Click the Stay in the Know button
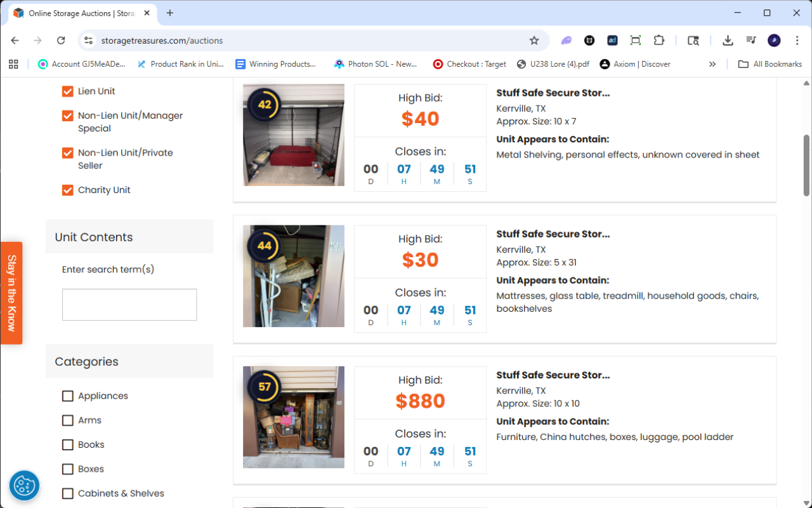Screen dimensions: 812x508 (11, 293)
